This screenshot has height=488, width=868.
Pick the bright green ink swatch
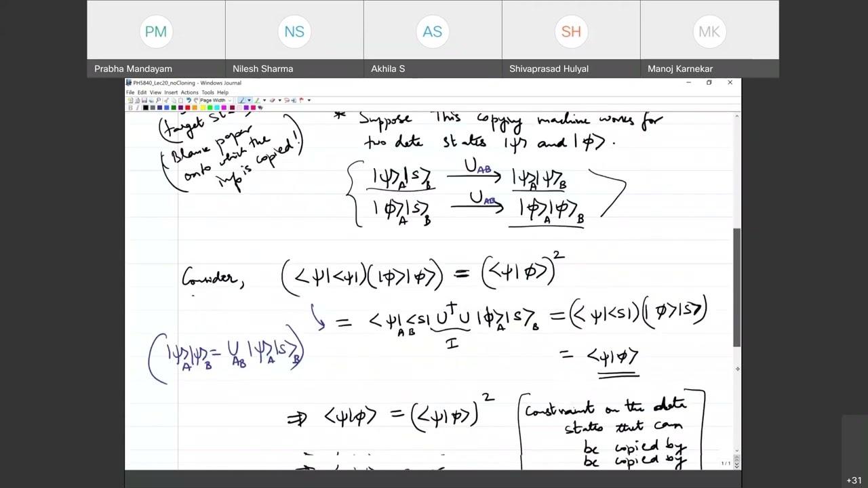pyautogui.click(x=210, y=108)
